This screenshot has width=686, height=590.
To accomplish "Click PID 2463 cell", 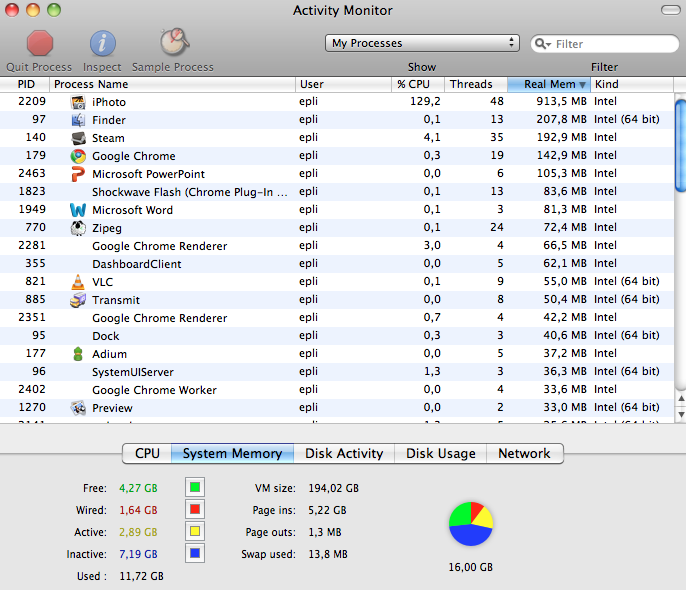I will 32,174.
